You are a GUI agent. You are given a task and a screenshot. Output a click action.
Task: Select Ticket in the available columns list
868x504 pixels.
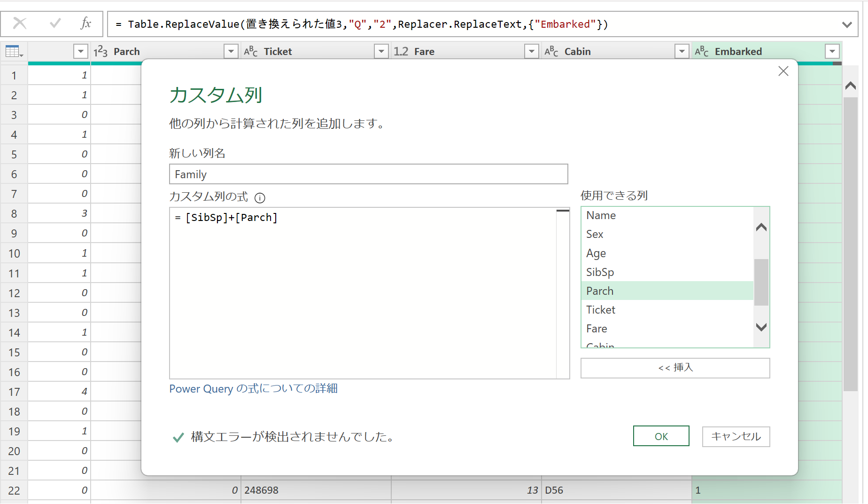tap(667, 309)
